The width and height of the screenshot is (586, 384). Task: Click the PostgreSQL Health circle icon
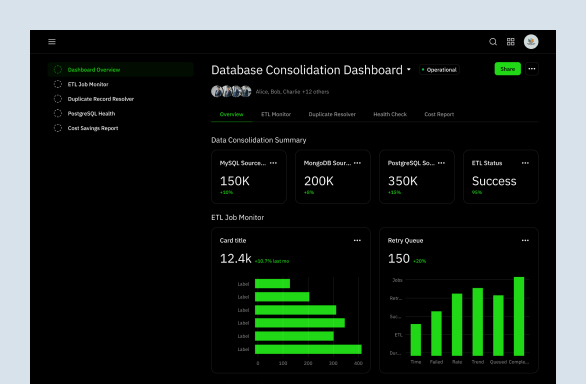point(58,113)
